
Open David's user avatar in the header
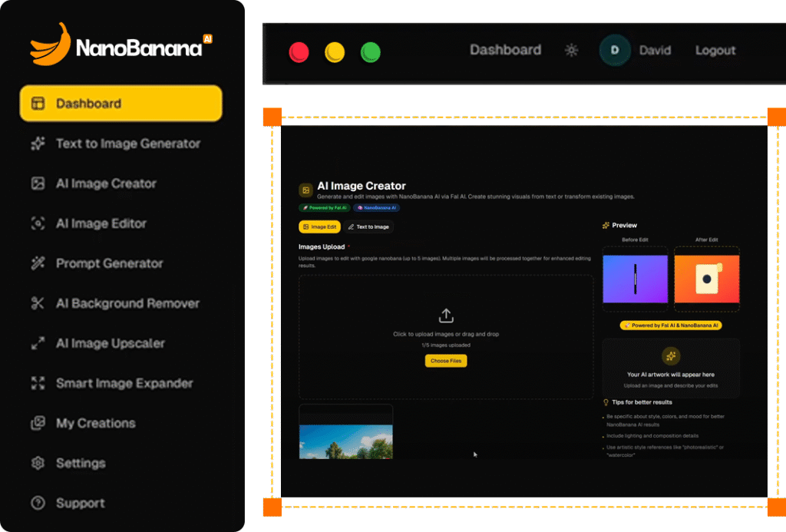(615, 51)
